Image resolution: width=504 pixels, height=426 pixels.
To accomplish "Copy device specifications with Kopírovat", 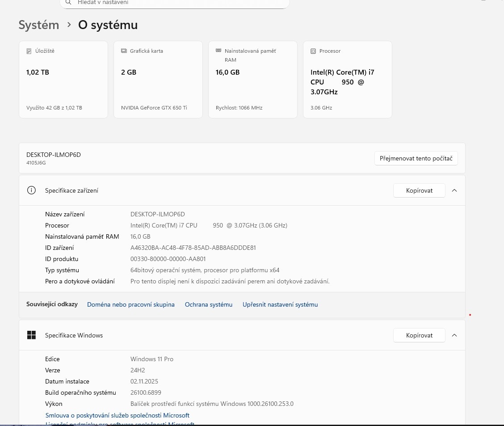I will coord(419,190).
